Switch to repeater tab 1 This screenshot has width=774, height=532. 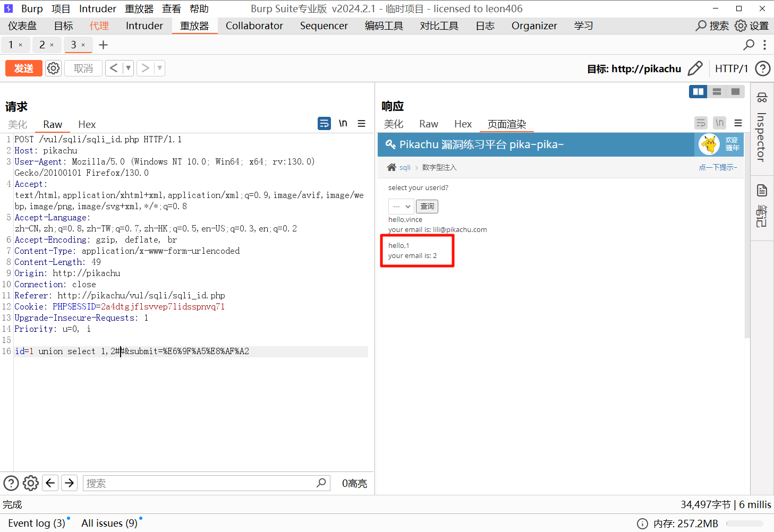(x=11, y=45)
